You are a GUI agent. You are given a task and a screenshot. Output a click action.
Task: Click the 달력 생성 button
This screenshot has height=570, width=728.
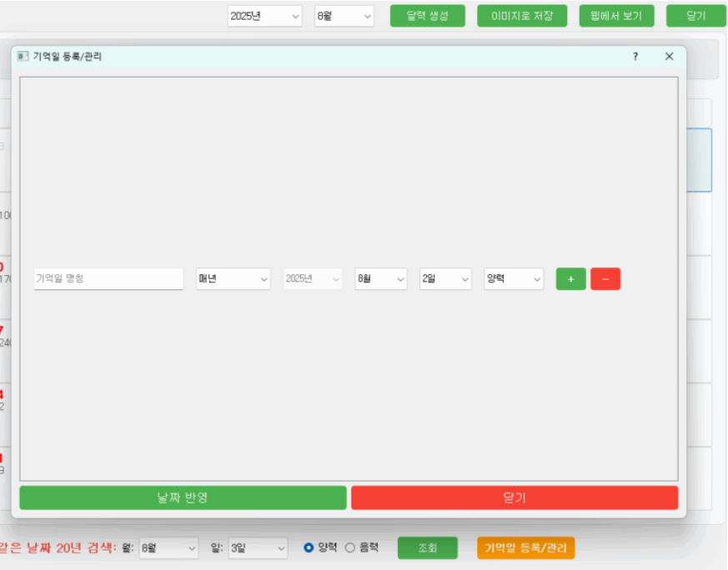pos(428,16)
